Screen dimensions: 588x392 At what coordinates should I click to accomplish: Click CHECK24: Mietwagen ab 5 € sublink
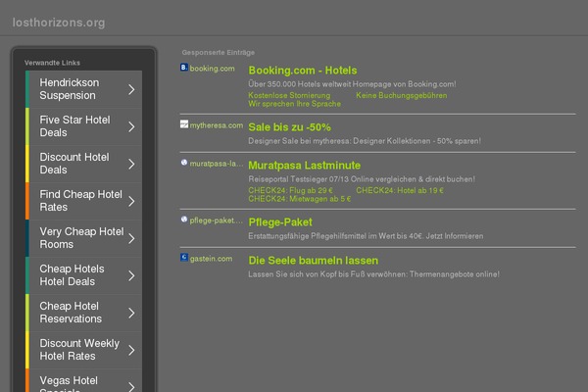pos(300,199)
